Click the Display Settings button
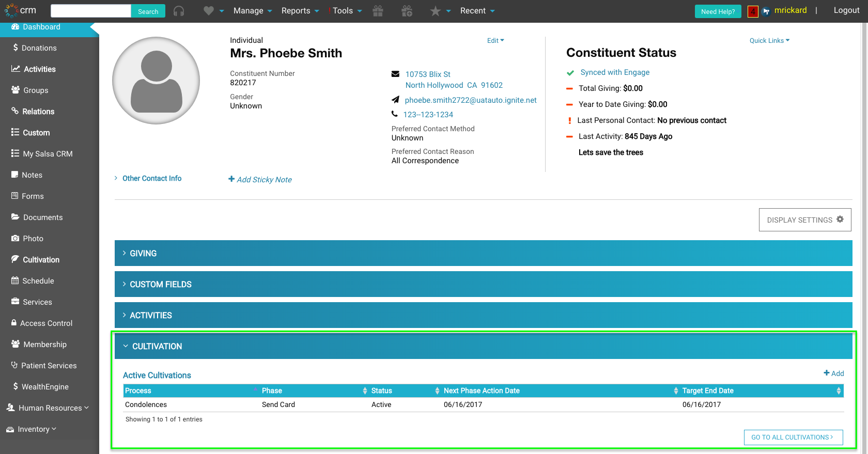868x454 pixels. [x=804, y=220]
